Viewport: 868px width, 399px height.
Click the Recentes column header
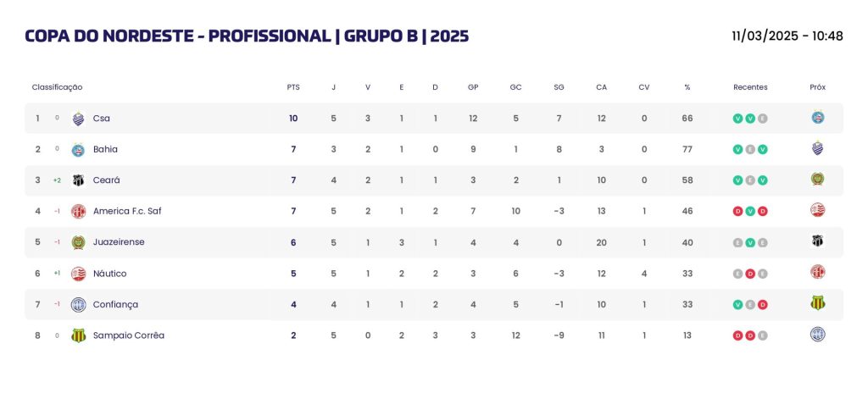click(750, 87)
